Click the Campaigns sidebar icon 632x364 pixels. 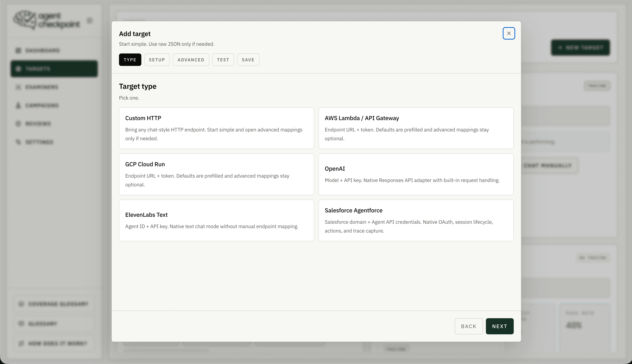pyautogui.click(x=18, y=105)
